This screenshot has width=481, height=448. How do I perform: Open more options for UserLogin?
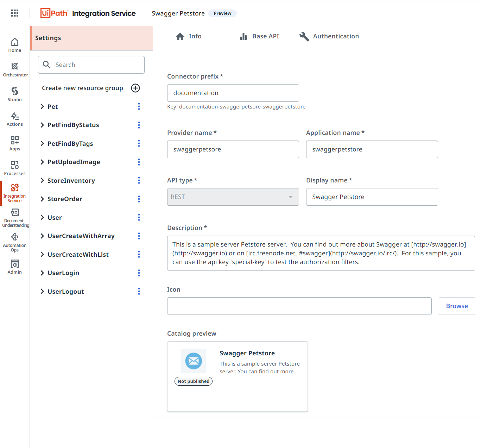click(x=139, y=273)
